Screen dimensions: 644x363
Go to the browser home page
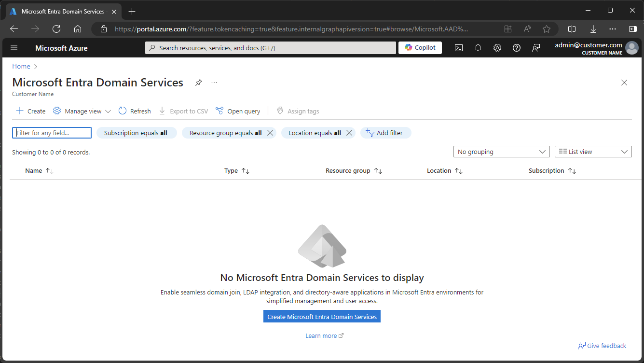(78, 29)
